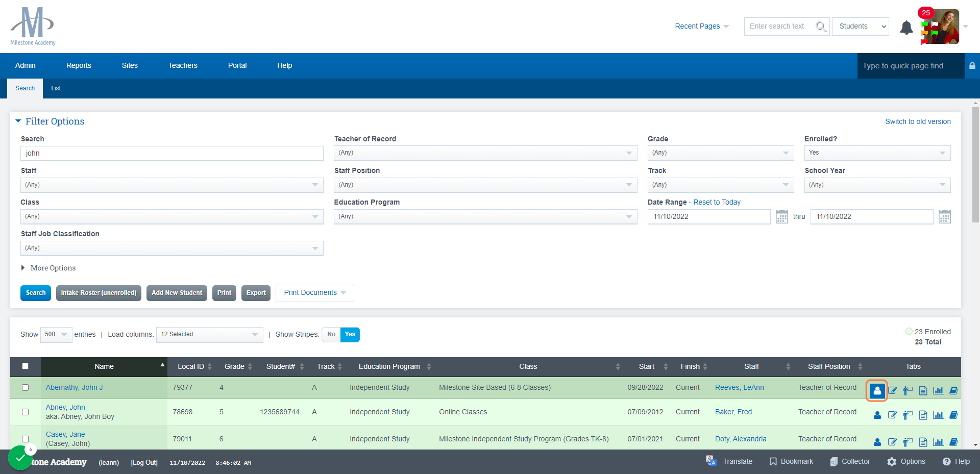This screenshot has width=980, height=474.
Task: Open teacher-presentation icon in Abernathy row
Action: 908,391
